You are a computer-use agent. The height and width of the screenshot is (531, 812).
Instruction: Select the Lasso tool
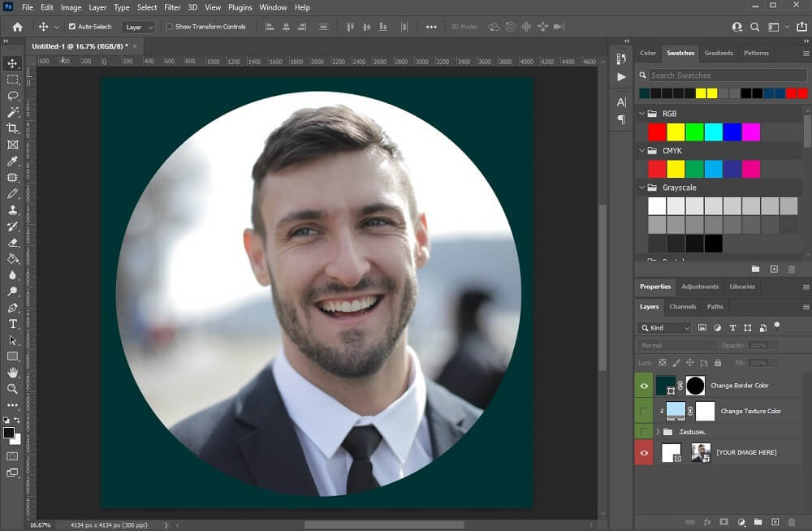[x=12, y=96]
